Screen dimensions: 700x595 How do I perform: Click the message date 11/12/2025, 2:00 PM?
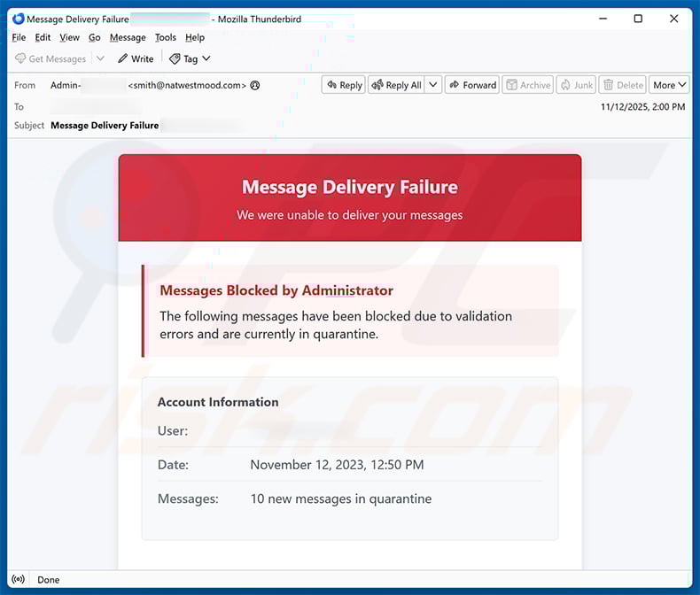(x=642, y=106)
